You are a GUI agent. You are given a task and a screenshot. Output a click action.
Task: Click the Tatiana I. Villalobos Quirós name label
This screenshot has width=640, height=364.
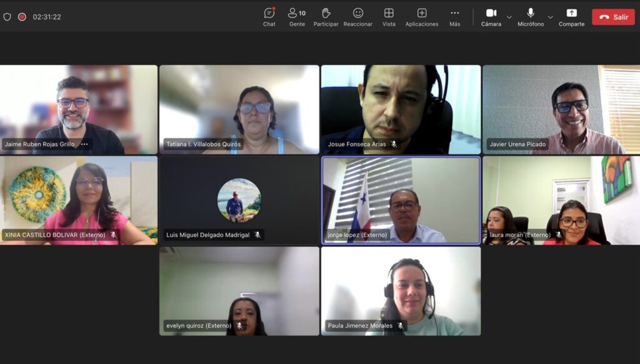pos(203,144)
